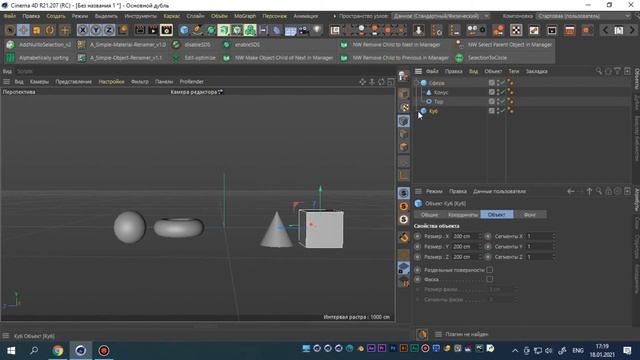Open the Теги menu in the Object Manager
640x360 pixels.
coord(514,71)
